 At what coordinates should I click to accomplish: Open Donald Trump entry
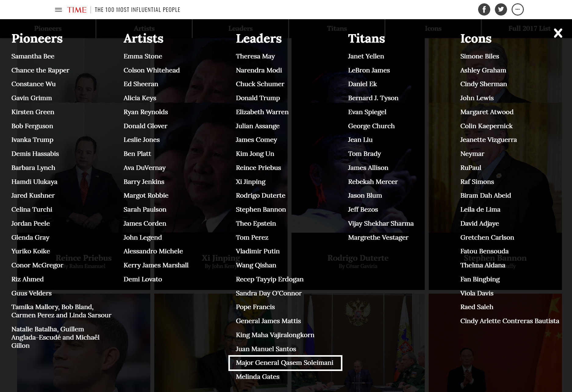[258, 98]
